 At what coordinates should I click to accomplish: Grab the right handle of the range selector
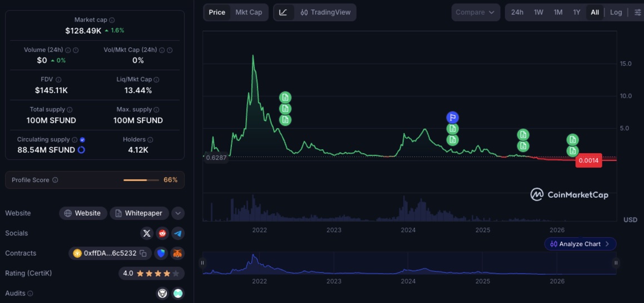click(616, 263)
